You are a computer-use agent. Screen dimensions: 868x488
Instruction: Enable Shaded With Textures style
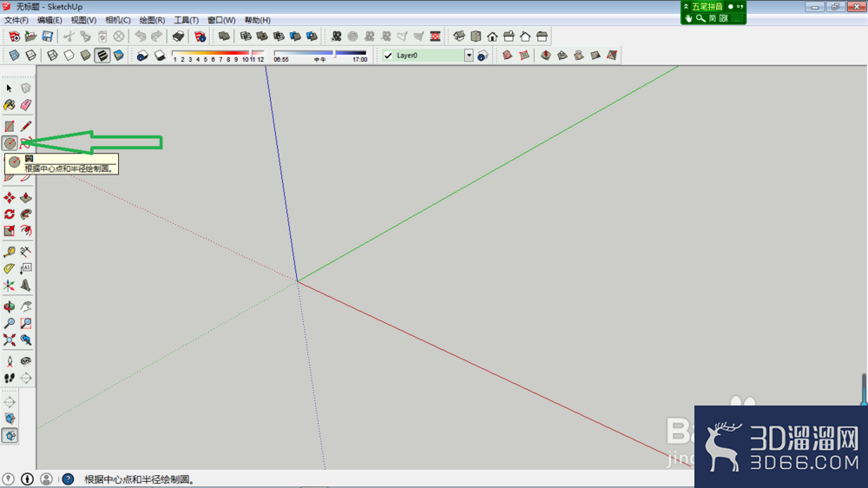pyautogui.click(x=102, y=56)
